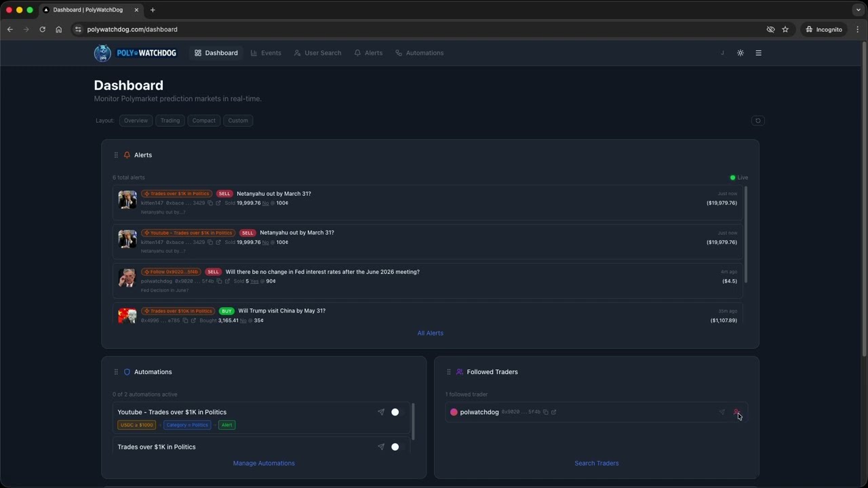Click the green Live status indicator
868x488 pixels.
pyautogui.click(x=738, y=178)
